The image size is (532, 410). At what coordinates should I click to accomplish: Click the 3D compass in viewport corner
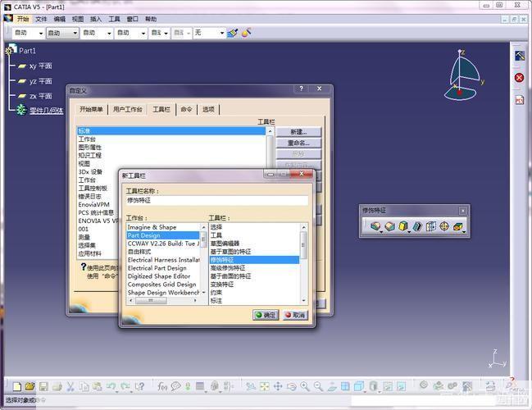coord(463,75)
